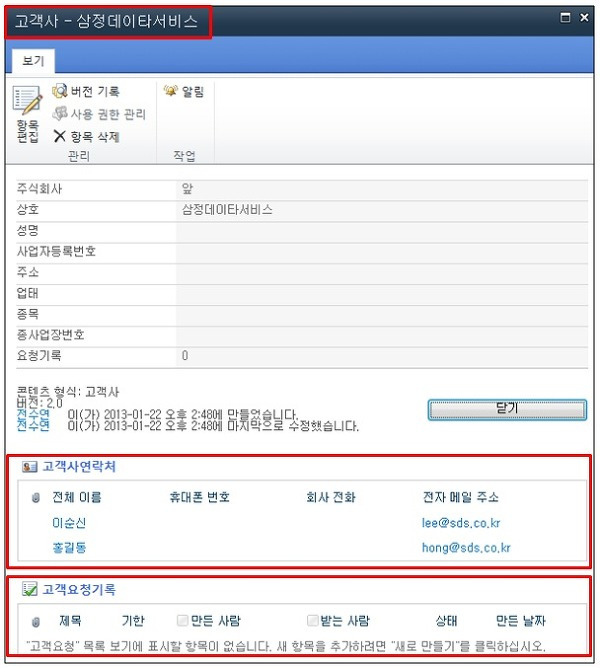This screenshot has height=668, width=600.
Task: Open contact 이순신 link
Action: [69, 523]
